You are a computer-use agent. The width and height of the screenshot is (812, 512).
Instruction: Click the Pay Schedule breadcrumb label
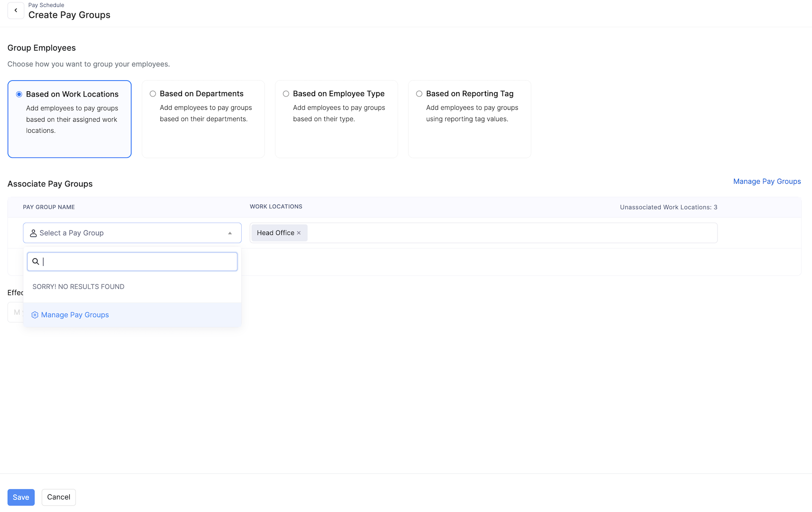click(46, 5)
